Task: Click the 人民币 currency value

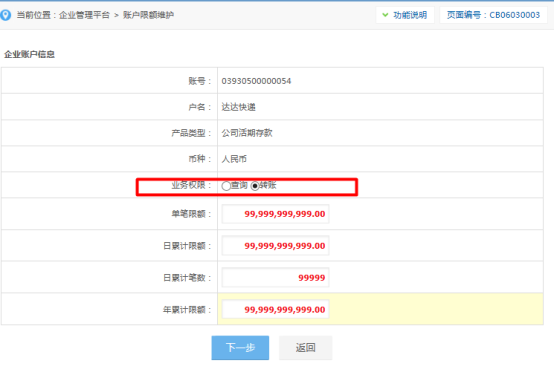Action: pyautogui.click(x=234, y=159)
